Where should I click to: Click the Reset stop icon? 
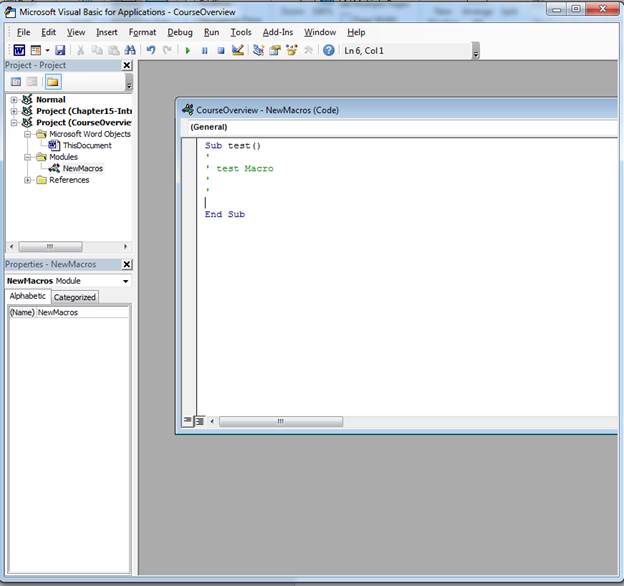pos(221,51)
